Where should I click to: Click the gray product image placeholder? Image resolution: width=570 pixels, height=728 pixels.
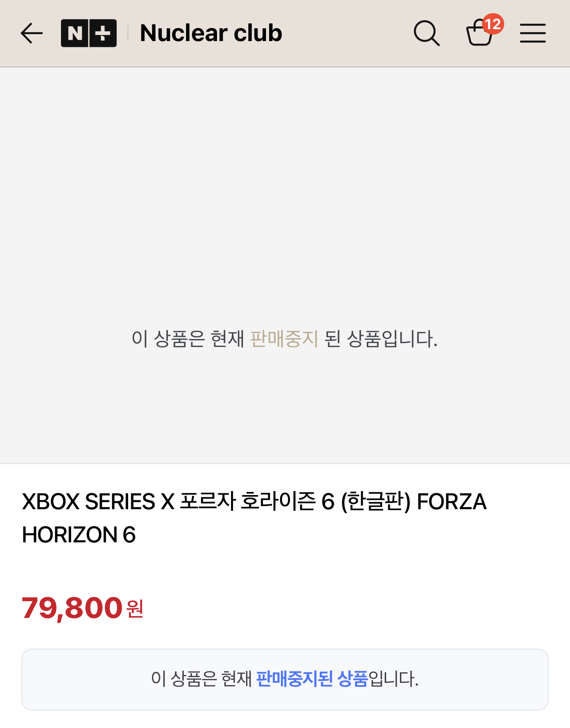click(x=285, y=265)
